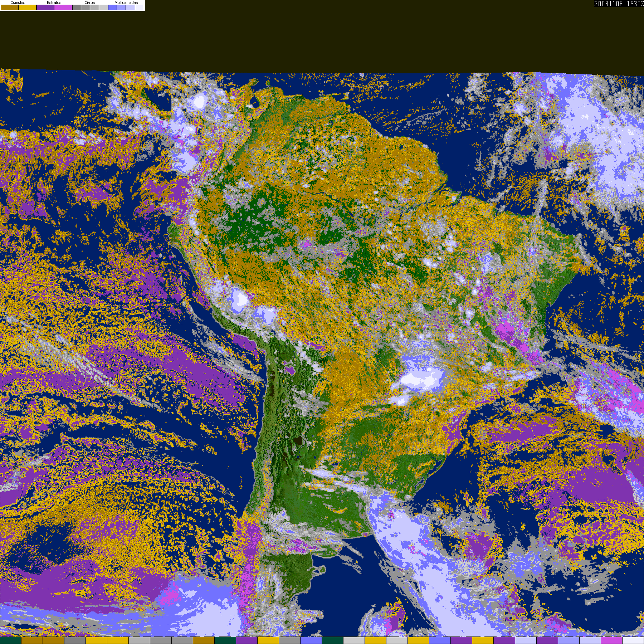The width and height of the screenshot is (644, 644).
Task: Select the darkest blue Multicamadas legend swatch
Action: coord(112,7)
